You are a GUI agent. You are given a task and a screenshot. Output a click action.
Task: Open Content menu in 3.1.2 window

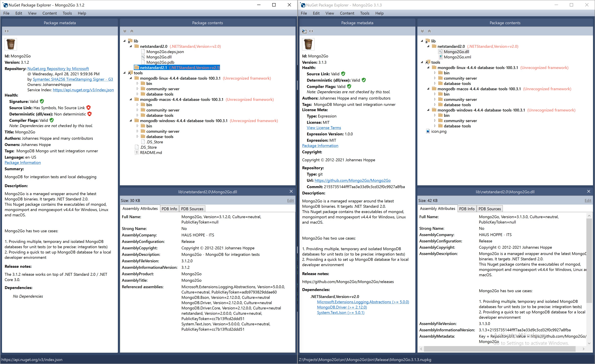coord(49,13)
